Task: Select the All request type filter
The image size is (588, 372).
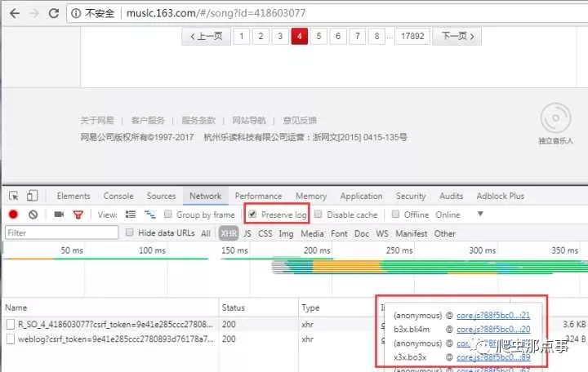Action: coord(206,233)
